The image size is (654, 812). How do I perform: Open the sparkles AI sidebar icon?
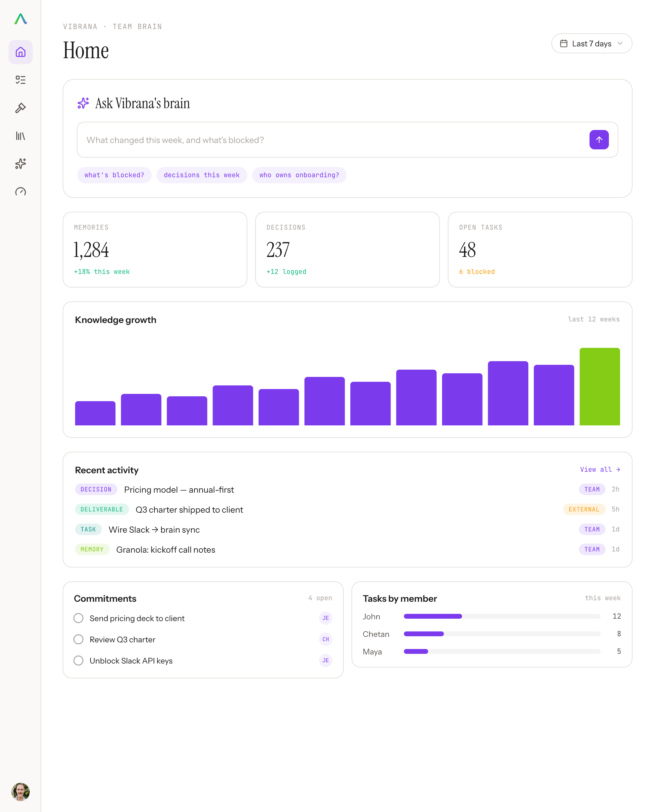tap(21, 164)
